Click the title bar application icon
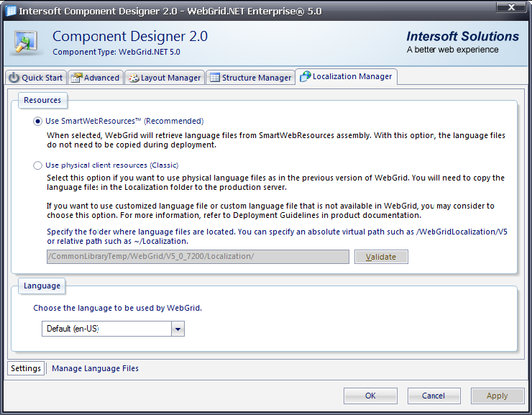Screen dimensions: 532x415 pyautogui.click(x=11, y=11)
